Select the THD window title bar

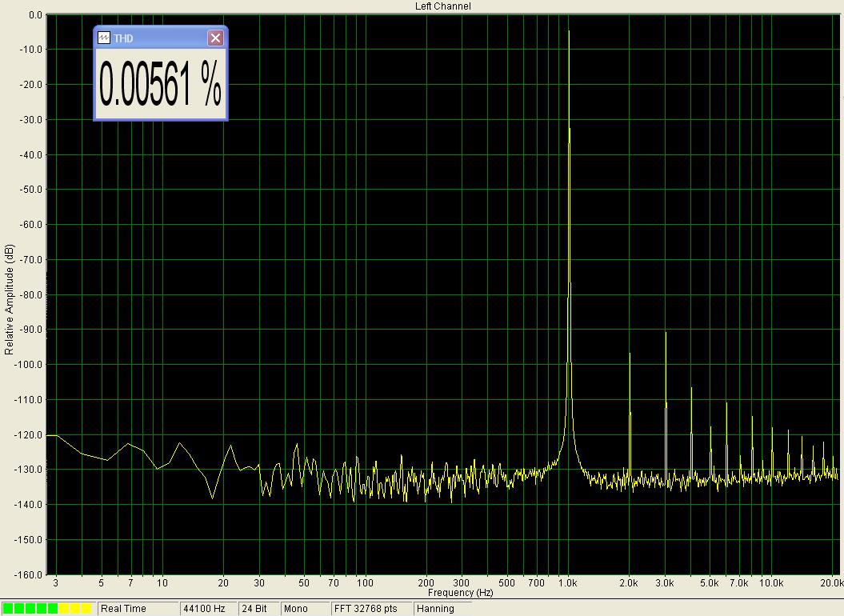click(161, 38)
